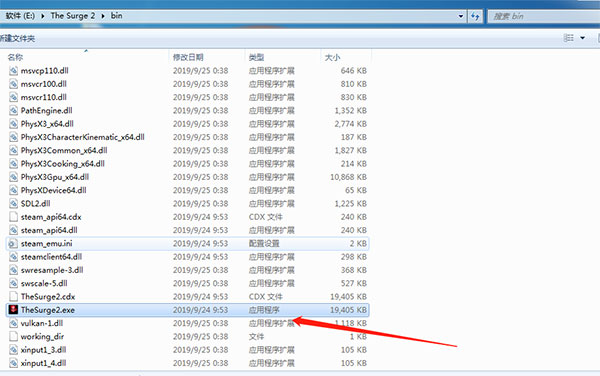Click the SDL2.dll file icon
This screenshot has width=600, height=376.
[13, 203]
